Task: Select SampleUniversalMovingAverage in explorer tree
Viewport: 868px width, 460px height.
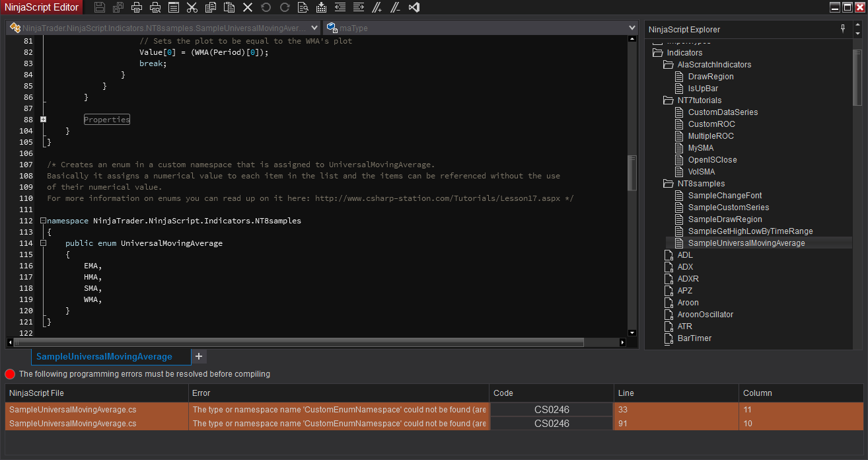Action: click(746, 243)
